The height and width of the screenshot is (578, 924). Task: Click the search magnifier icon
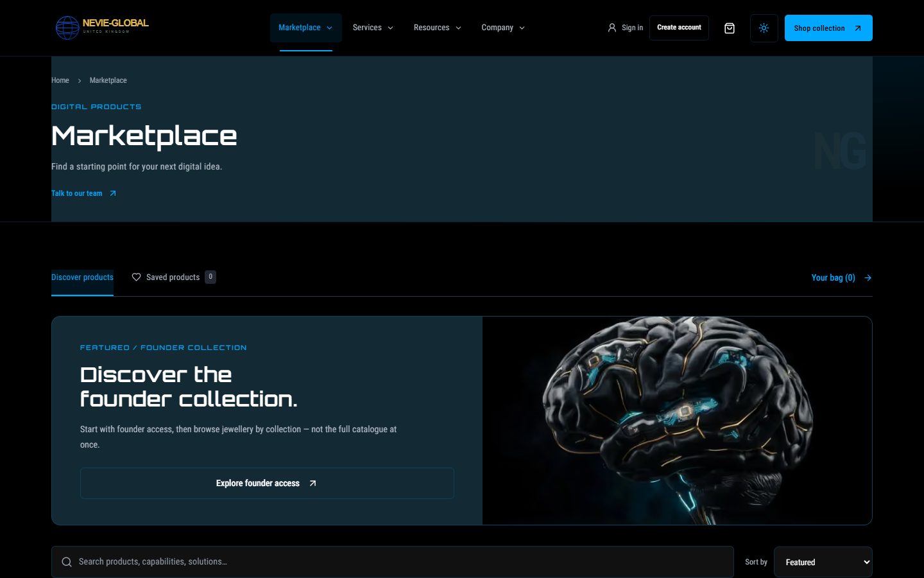[67, 562]
